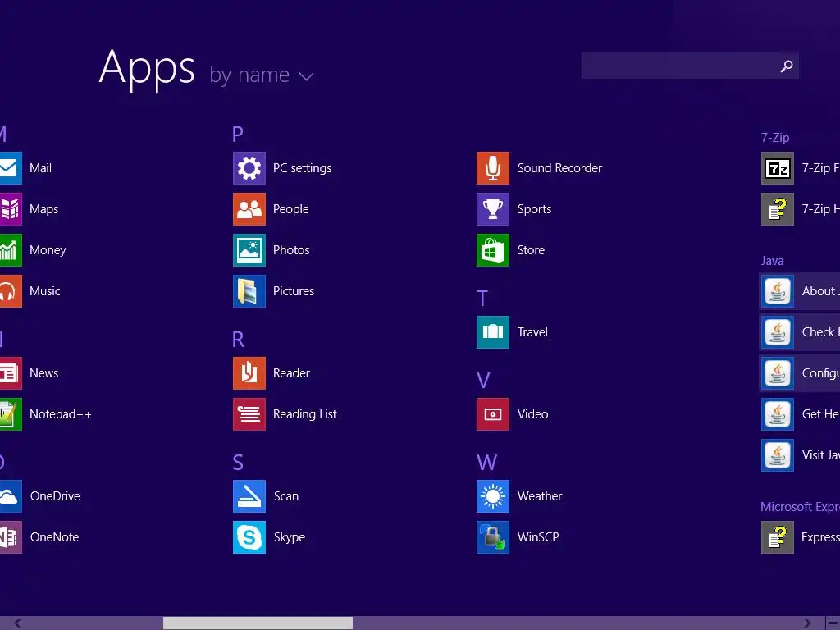Click the T letter group header
840x630 pixels.
pos(482,299)
